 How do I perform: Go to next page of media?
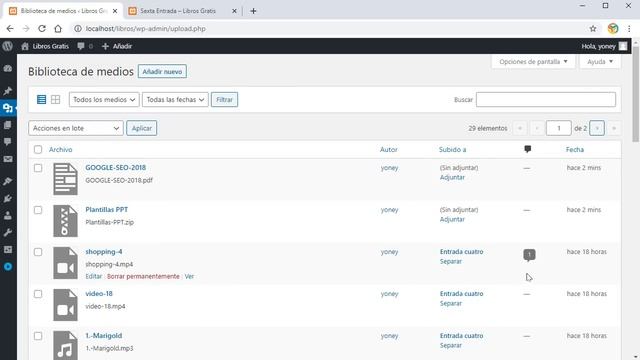click(x=597, y=128)
